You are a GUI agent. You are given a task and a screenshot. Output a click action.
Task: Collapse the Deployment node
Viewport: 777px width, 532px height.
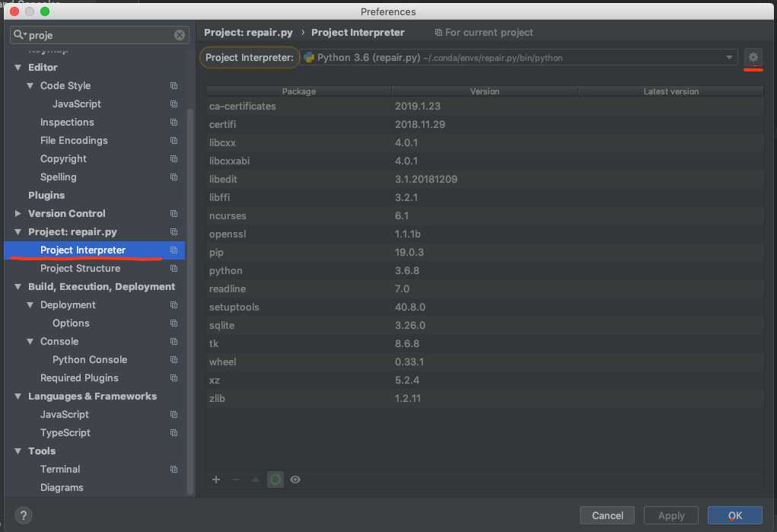click(30, 305)
